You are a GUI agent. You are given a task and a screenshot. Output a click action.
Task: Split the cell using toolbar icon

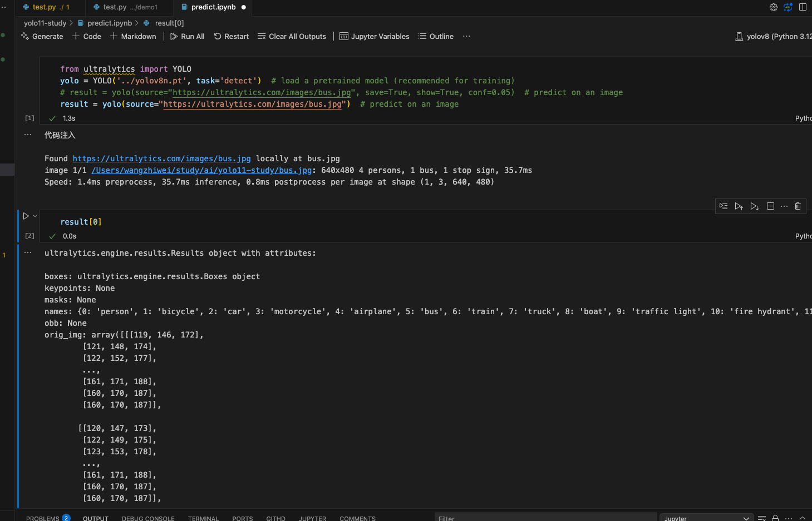coord(770,206)
